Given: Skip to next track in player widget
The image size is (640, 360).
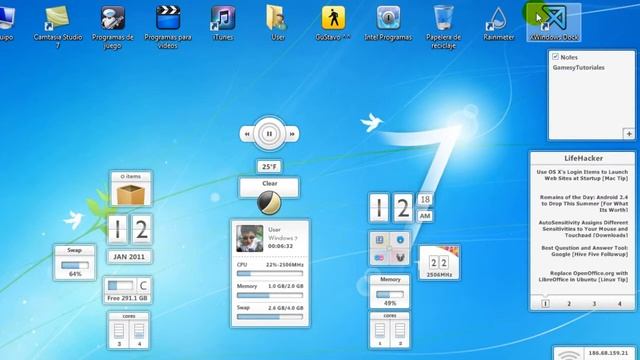Looking at the screenshot, I should 292,134.
